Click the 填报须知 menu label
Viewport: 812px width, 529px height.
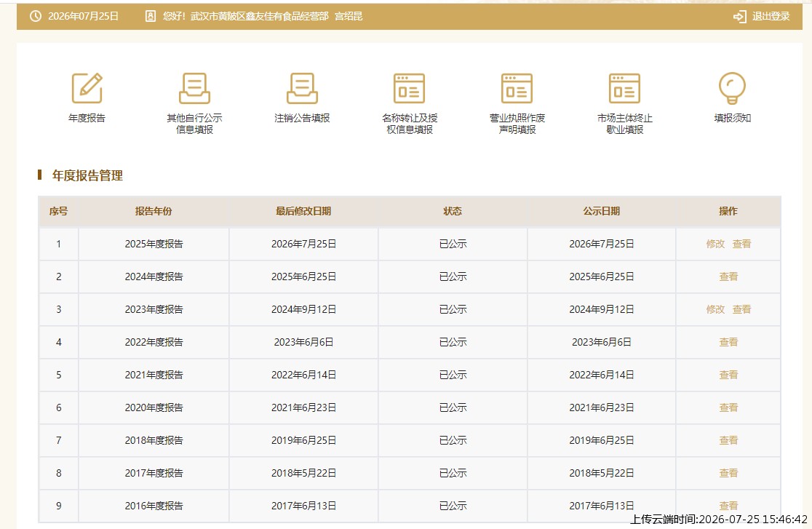pyautogui.click(x=732, y=118)
